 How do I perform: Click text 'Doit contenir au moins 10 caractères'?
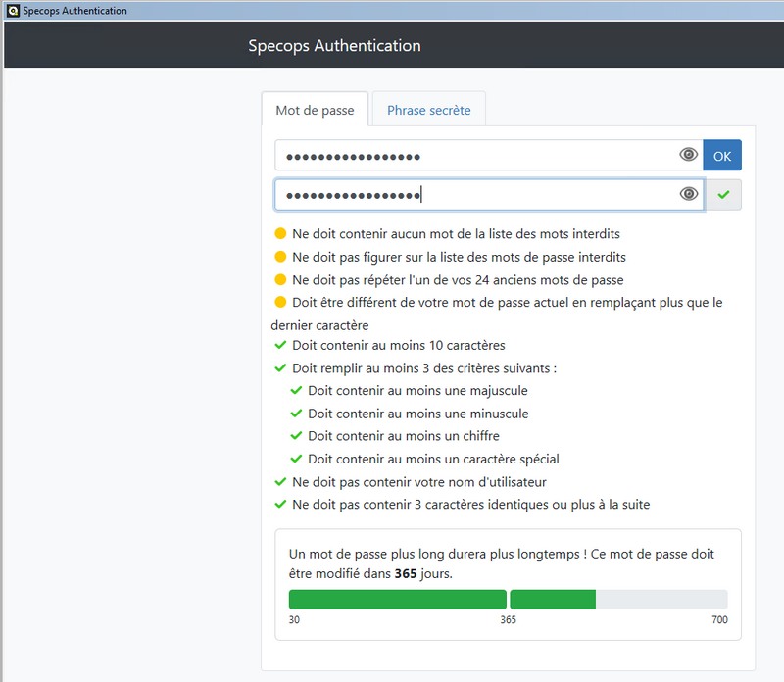point(399,345)
